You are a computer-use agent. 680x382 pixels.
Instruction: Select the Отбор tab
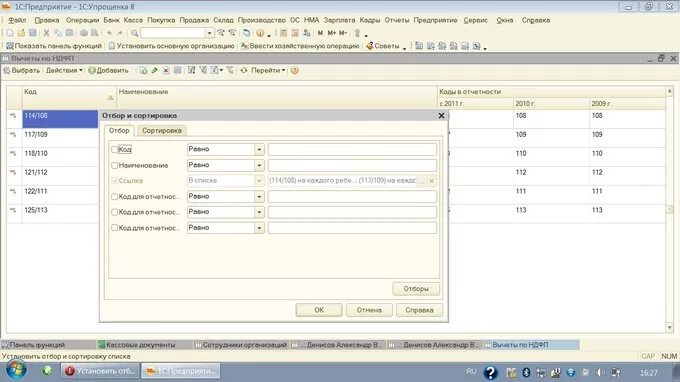pos(119,131)
